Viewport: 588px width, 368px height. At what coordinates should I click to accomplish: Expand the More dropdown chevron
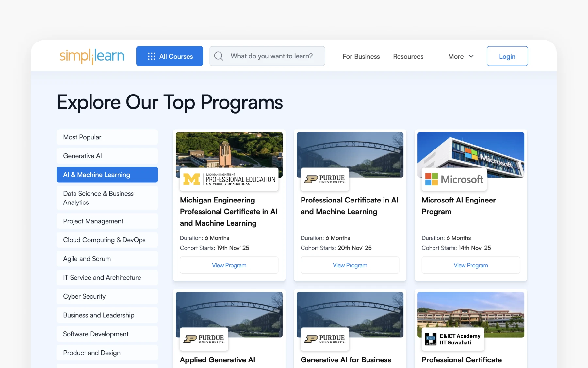[471, 56]
